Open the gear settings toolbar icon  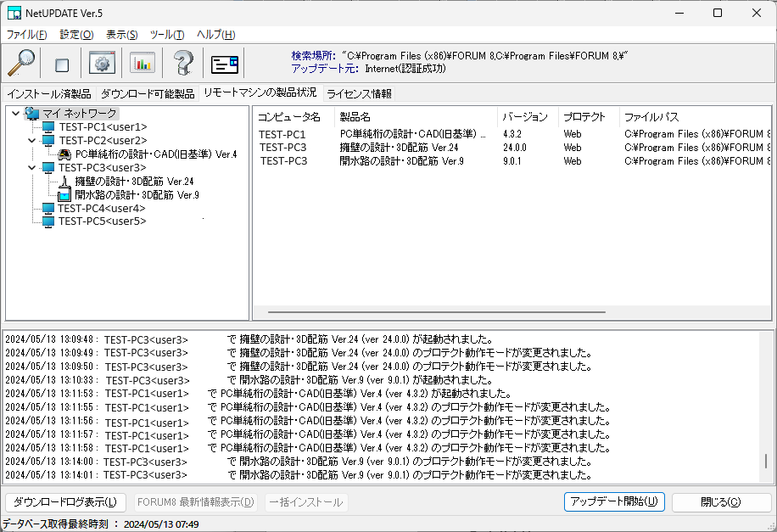tap(102, 63)
